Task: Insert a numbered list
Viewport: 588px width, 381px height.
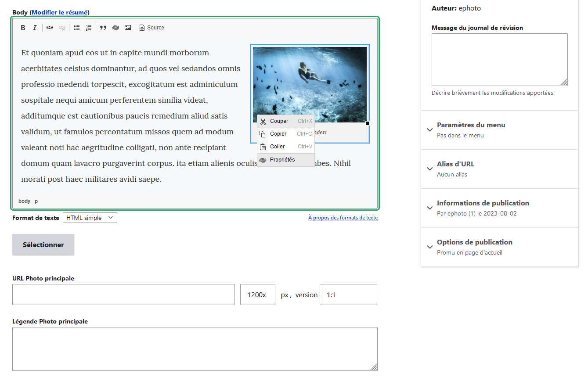Action: 89,28
